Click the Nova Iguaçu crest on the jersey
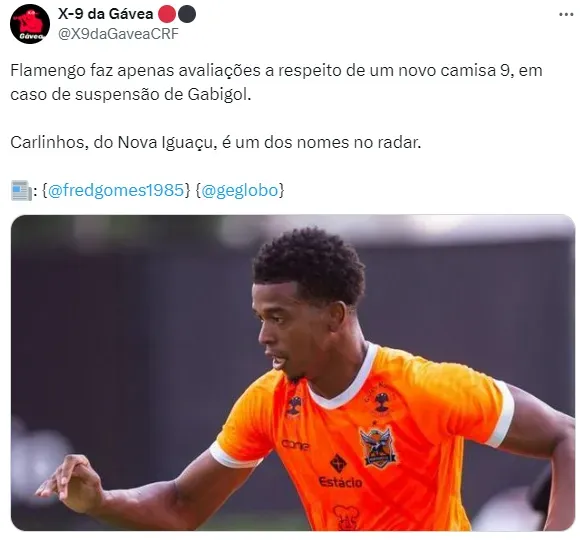 pos(377,446)
